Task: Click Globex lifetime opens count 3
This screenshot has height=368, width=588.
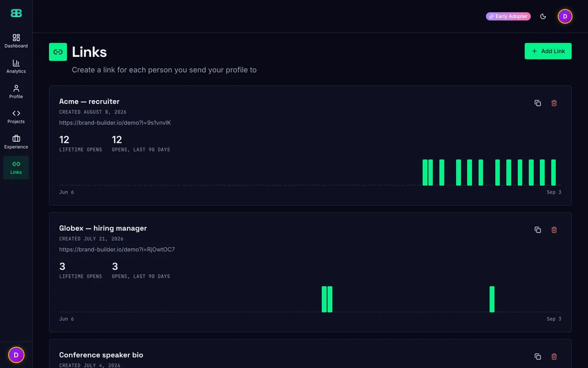Action: pos(62,266)
